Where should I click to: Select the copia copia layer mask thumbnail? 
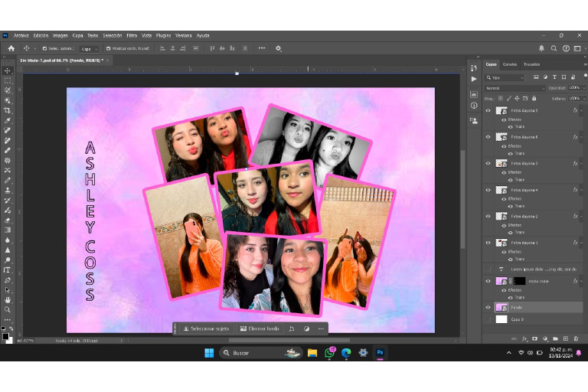519,281
